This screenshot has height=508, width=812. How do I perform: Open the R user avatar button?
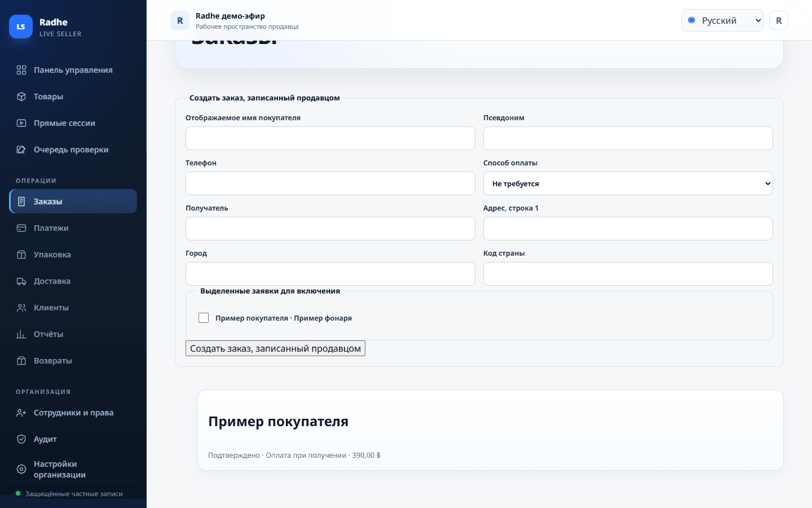[779, 20]
